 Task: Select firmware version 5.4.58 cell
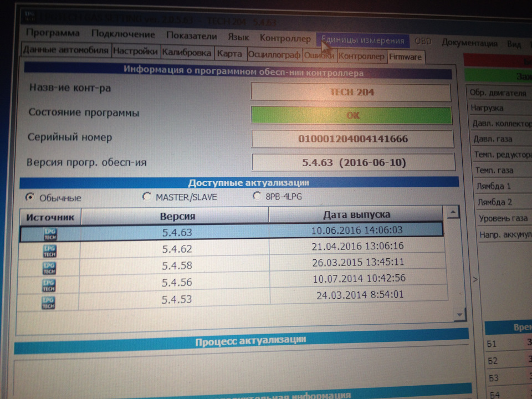176,265
